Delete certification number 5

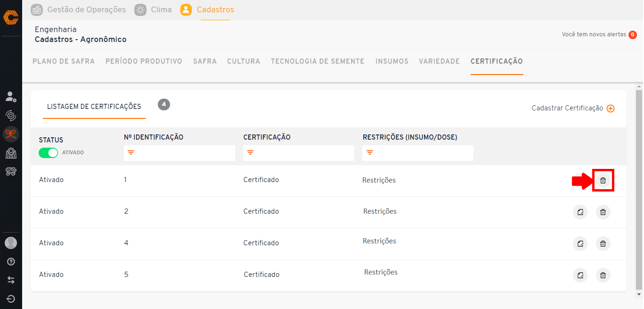pos(603,275)
